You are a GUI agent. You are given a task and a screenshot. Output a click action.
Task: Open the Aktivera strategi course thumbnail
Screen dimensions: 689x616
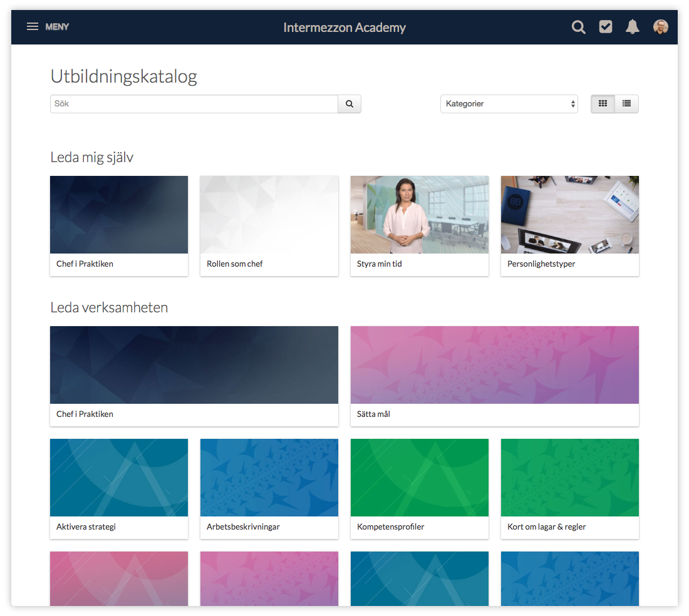coord(119,478)
